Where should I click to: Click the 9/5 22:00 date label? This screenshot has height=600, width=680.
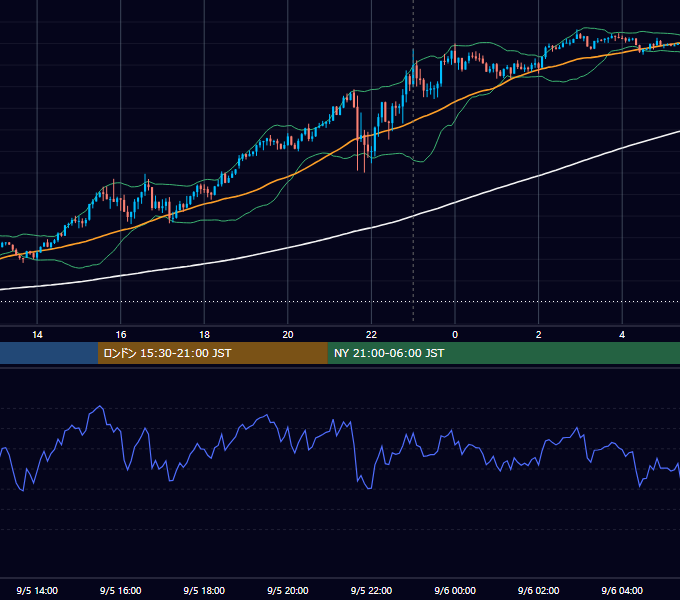click(x=371, y=590)
